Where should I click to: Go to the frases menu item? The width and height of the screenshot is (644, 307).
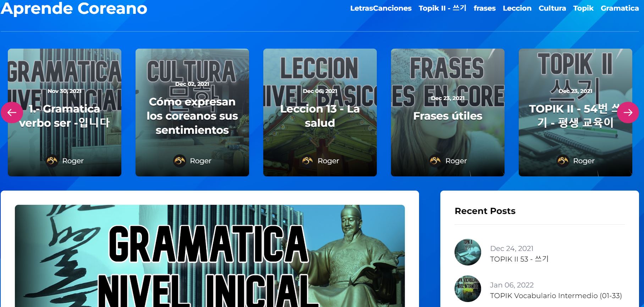pyautogui.click(x=485, y=8)
